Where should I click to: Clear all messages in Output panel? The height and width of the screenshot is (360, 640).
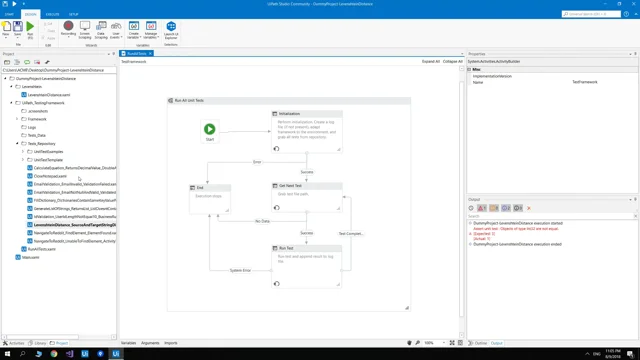(529, 208)
